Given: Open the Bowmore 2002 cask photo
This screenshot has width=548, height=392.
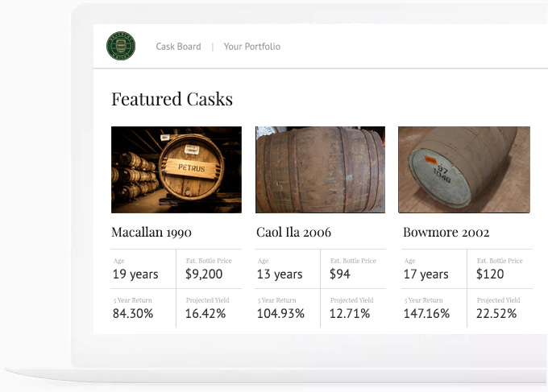Looking at the screenshot, I should [x=463, y=170].
